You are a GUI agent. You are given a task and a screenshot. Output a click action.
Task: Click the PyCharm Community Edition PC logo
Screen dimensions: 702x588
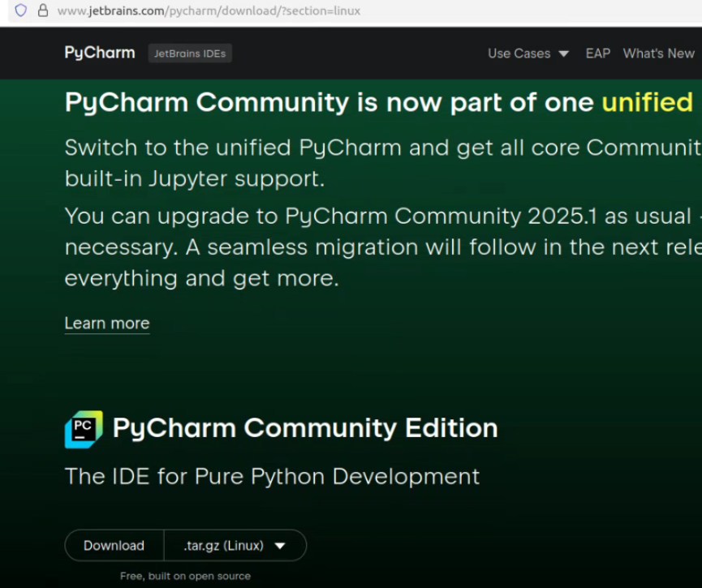(x=84, y=429)
